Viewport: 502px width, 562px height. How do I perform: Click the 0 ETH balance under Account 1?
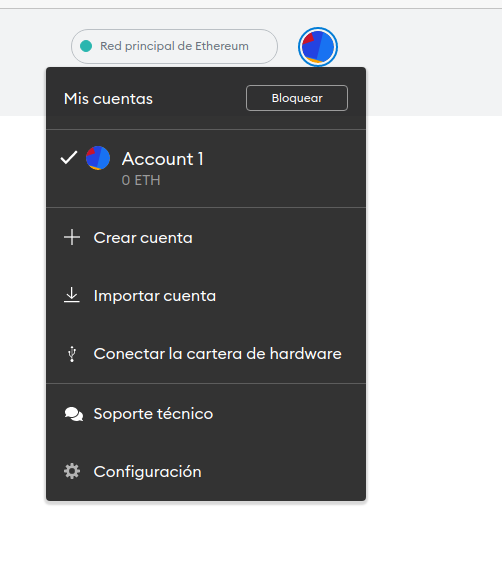(141, 180)
